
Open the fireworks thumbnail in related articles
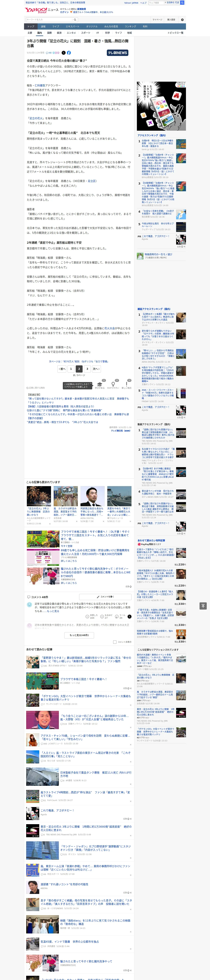[39, 496]
